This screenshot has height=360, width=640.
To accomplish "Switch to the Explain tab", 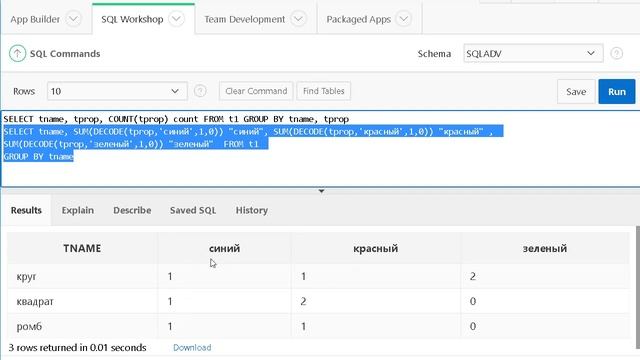I will click(x=78, y=210).
